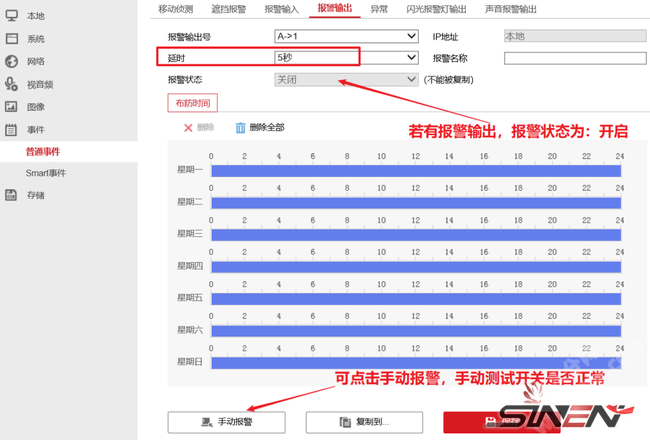
Task: Open the 延时 5秒 dropdown
Action: coord(346,58)
